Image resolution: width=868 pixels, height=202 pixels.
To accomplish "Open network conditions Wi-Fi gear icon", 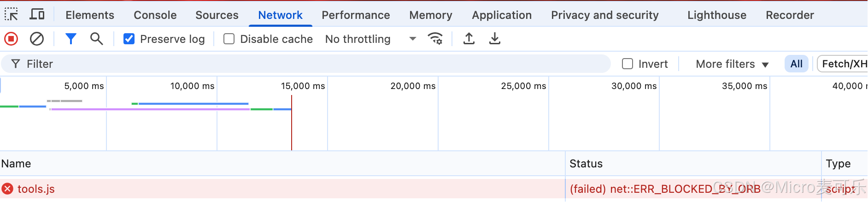I will 435,39.
